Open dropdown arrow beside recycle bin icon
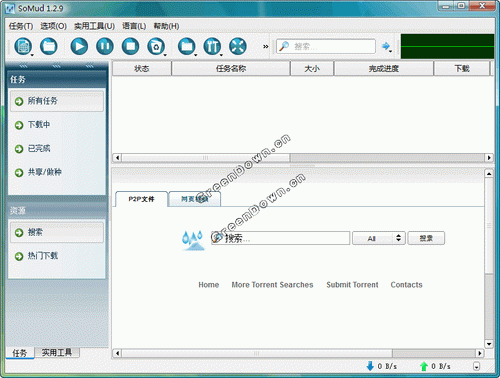This screenshot has width=500, height=378. [x=165, y=55]
